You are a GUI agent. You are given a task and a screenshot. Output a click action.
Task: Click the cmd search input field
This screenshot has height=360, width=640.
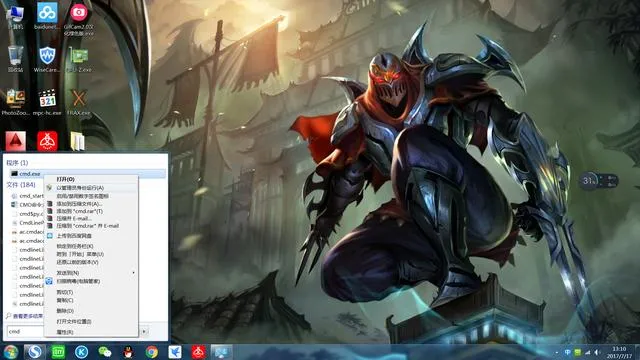25,331
